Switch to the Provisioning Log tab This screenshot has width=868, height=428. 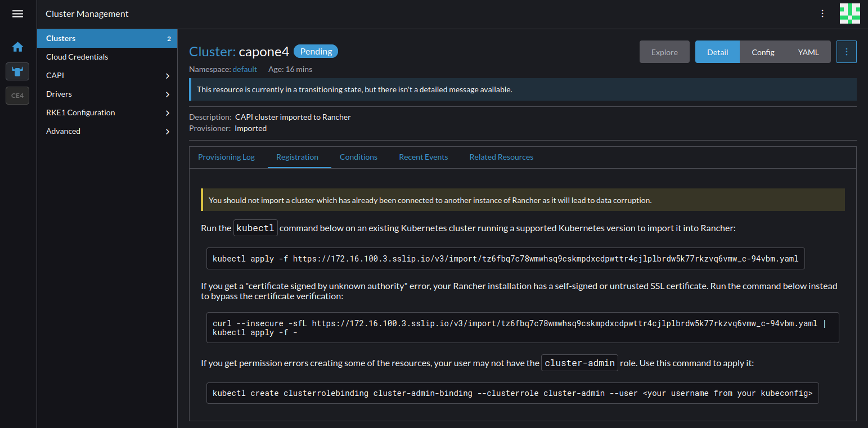226,157
